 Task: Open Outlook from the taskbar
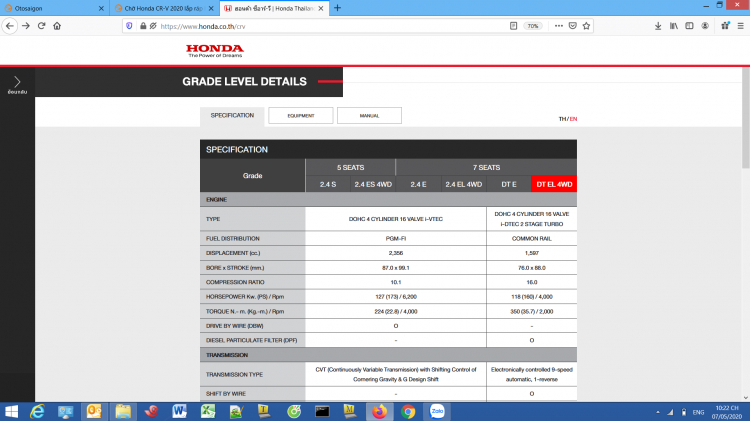94,411
